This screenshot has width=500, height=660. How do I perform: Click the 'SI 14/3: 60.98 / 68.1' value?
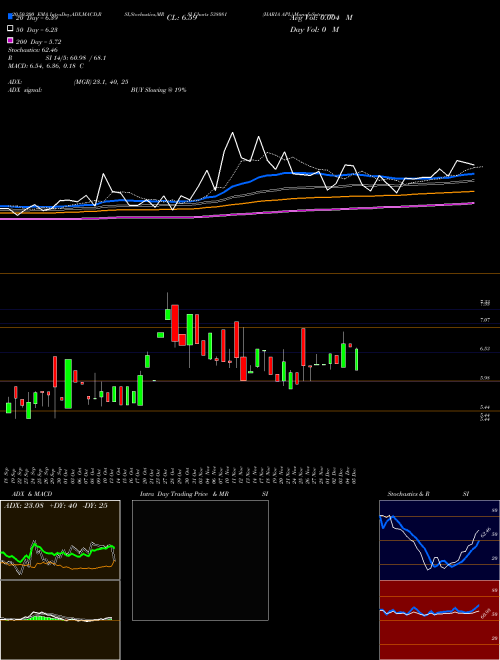(x=76, y=58)
